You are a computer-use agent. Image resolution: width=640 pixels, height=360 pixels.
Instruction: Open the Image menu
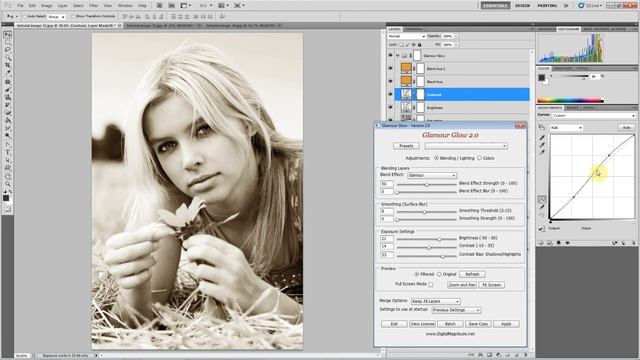[47, 6]
